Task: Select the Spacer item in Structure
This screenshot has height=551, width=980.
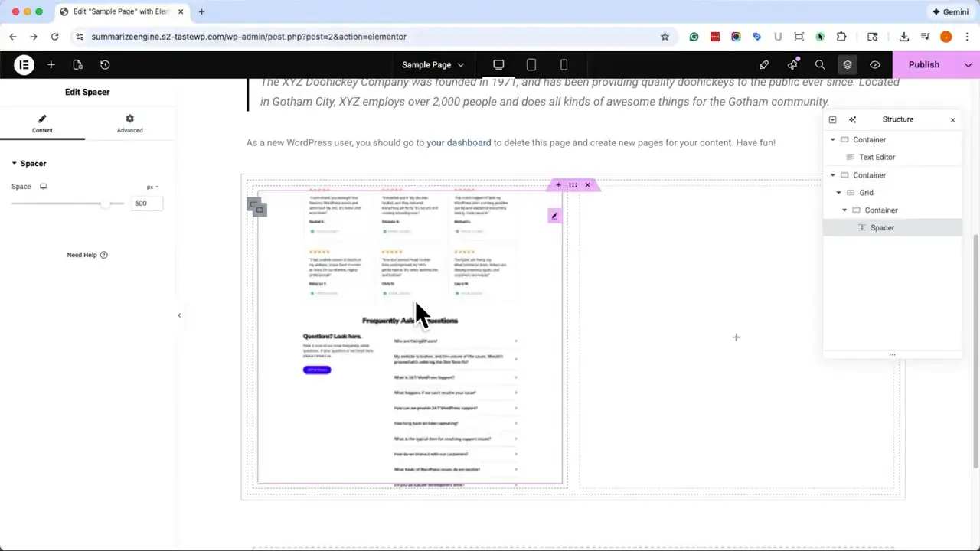Action: (x=892, y=227)
